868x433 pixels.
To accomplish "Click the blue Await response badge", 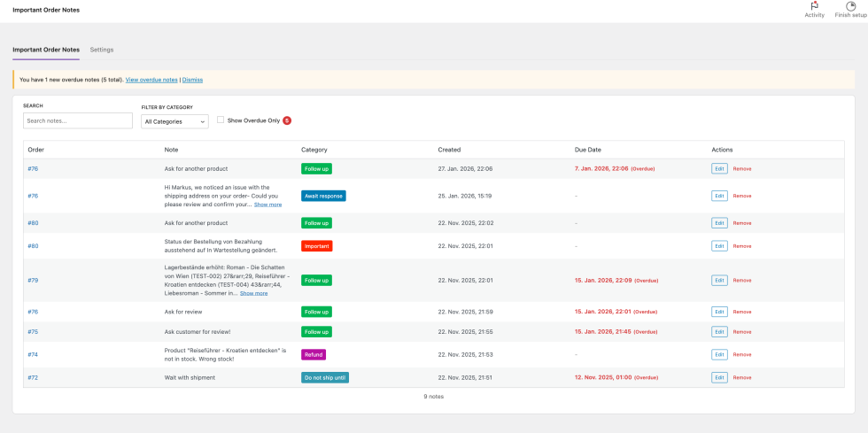I will 322,196.
